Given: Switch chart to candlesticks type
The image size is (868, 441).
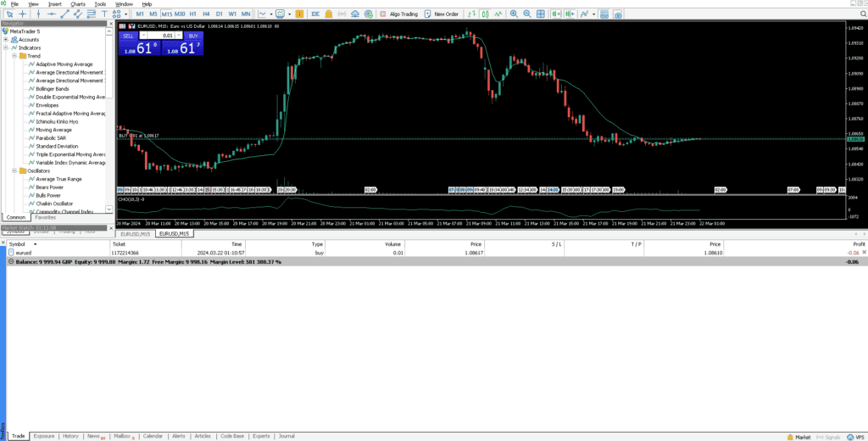Looking at the screenshot, I should [486, 14].
